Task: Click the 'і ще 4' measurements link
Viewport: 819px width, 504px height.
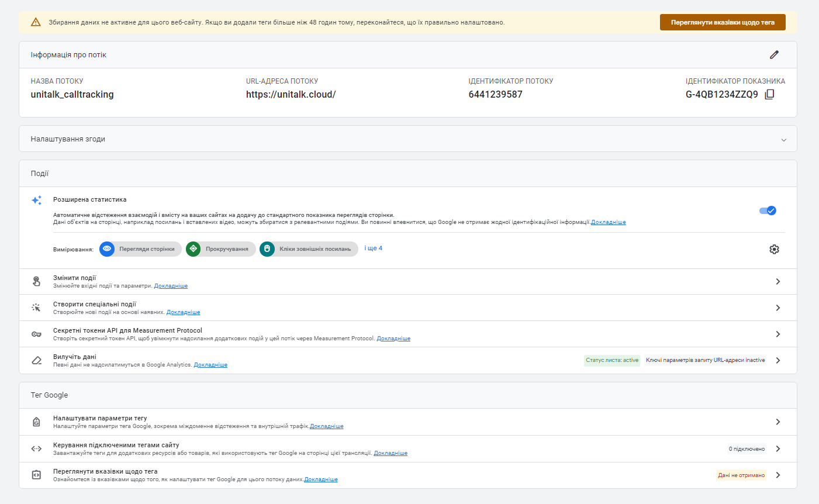Action: coord(373,248)
